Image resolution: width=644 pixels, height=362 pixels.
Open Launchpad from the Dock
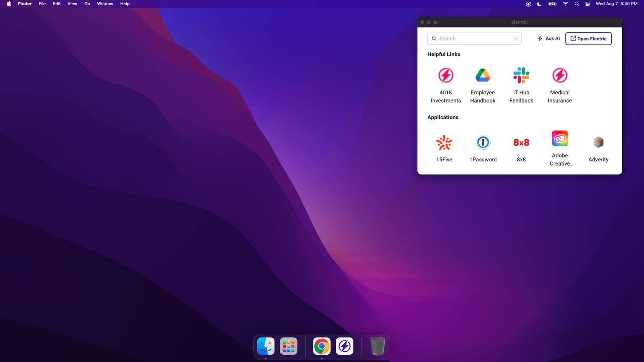[289, 346]
